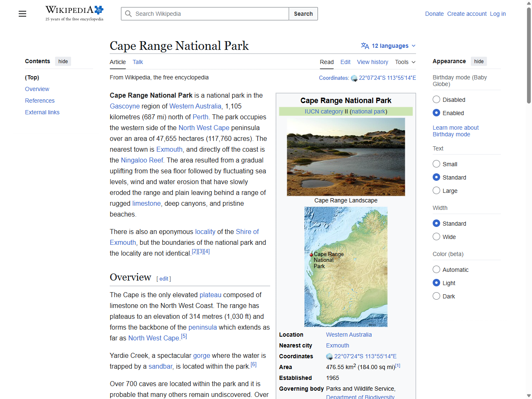Open the Ningaloo Reef link

coord(142,160)
